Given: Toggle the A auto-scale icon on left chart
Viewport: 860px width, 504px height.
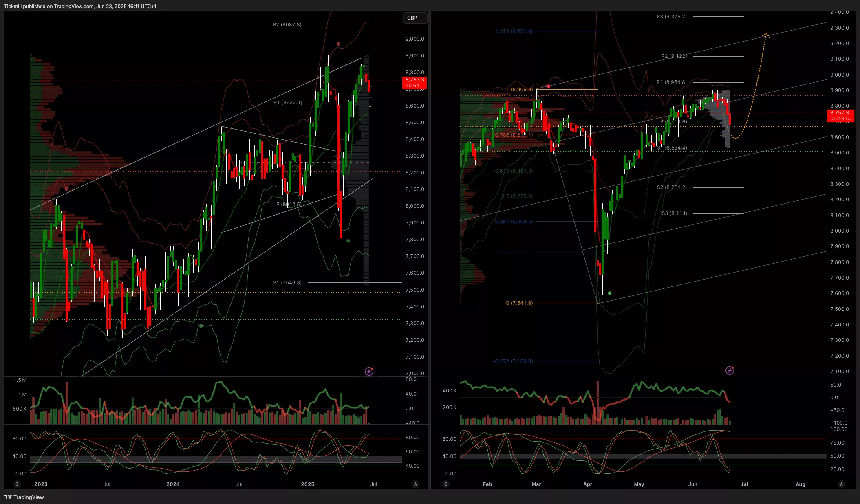Looking at the screenshot, I should point(415,484).
